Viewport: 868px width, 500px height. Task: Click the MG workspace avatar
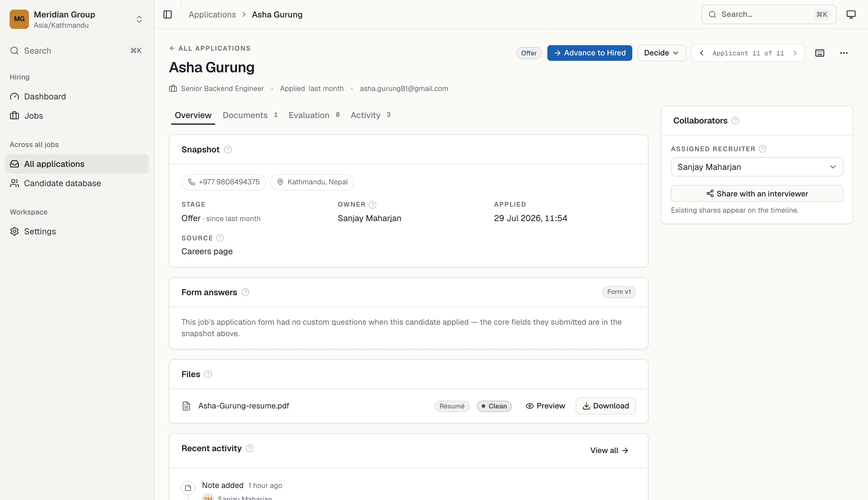tap(19, 19)
